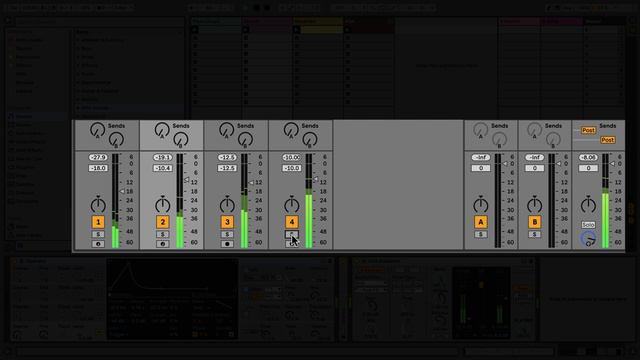Click pan knob of return track B

534,204
